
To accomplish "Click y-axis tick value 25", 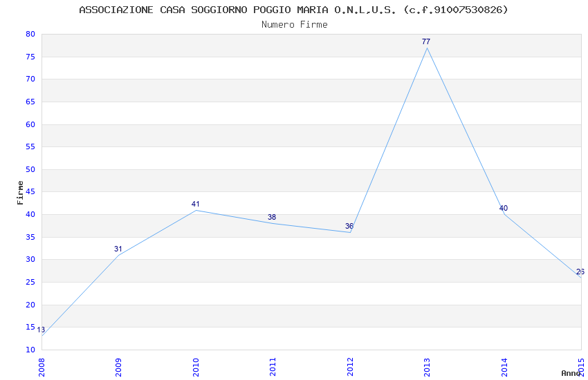I will 30,283.
